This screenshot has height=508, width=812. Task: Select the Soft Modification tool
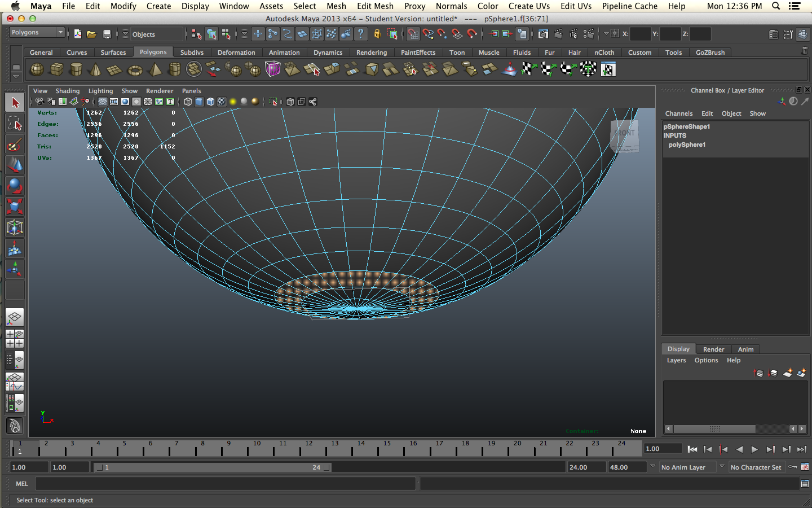(x=15, y=248)
